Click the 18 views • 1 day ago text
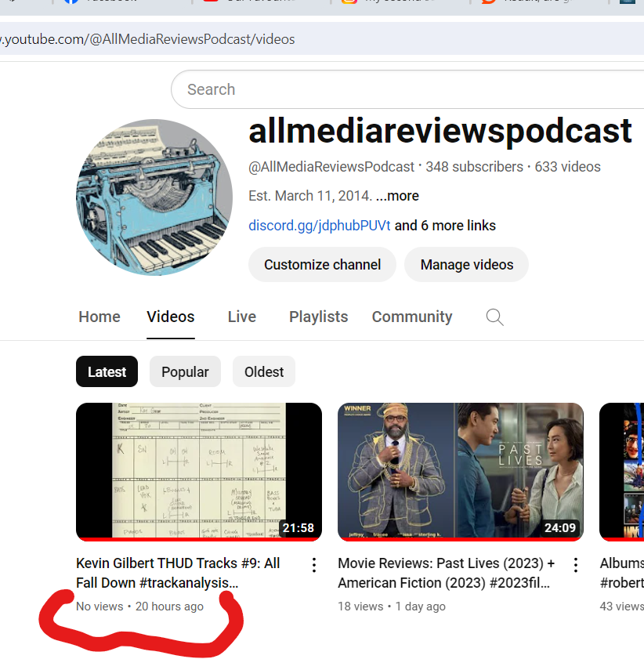 point(392,606)
